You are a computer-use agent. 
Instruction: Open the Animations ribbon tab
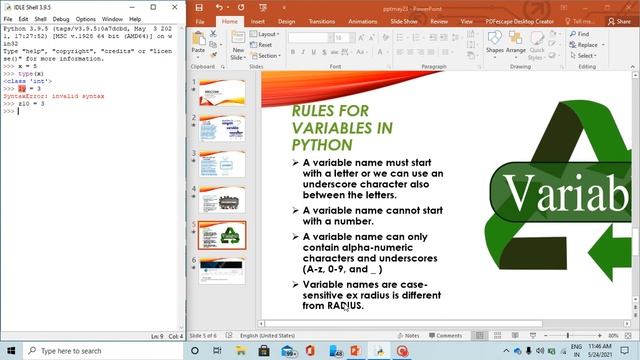[x=362, y=21]
